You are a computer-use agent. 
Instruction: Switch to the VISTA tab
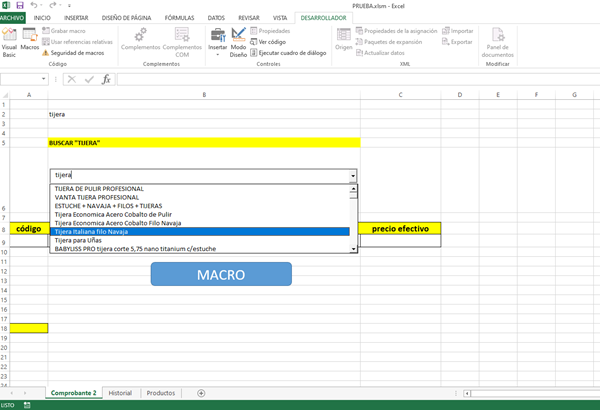click(x=280, y=18)
